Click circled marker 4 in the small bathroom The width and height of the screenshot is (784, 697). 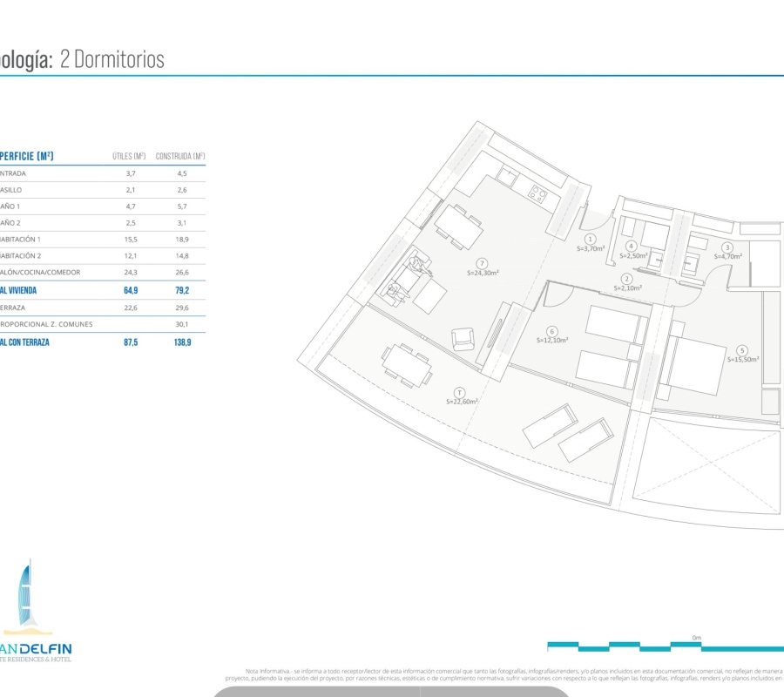(631, 246)
